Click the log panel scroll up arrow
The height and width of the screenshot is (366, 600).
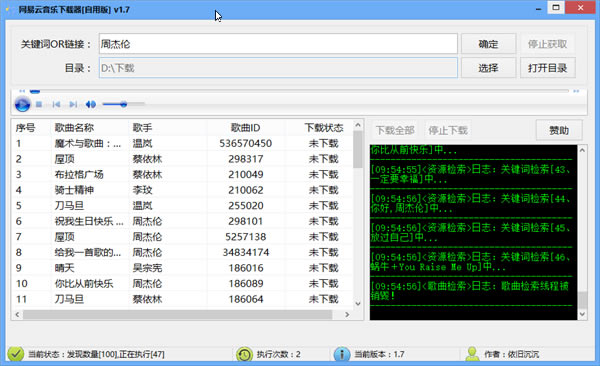click(x=582, y=150)
